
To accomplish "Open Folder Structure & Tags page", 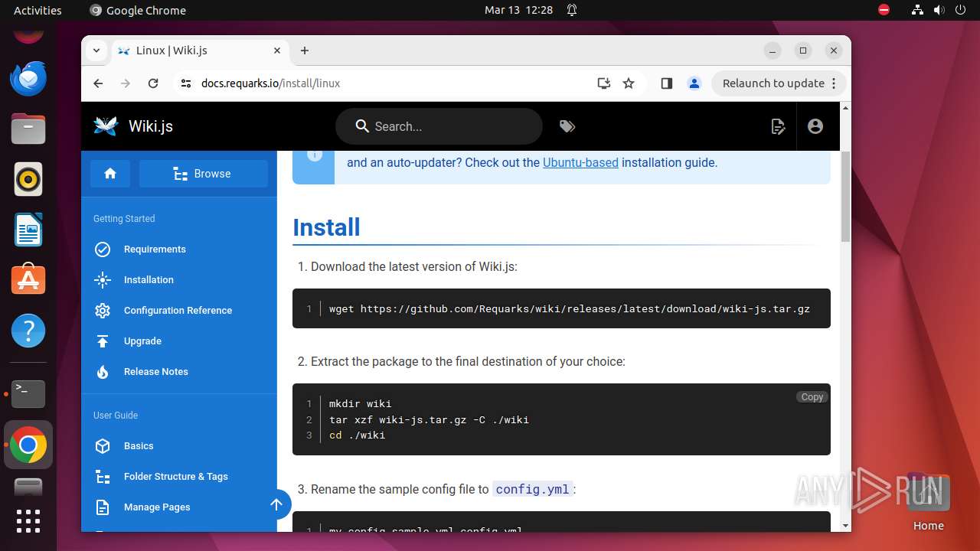I will point(176,477).
